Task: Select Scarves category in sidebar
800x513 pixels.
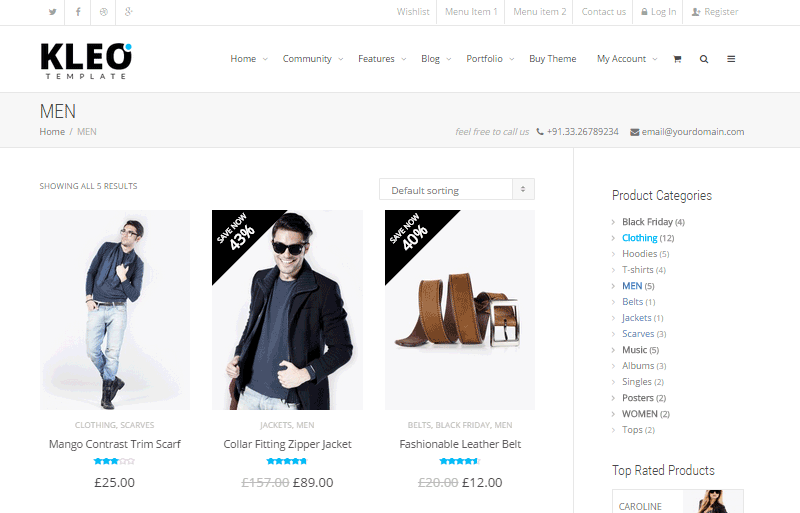Action: [x=638, y=334]
